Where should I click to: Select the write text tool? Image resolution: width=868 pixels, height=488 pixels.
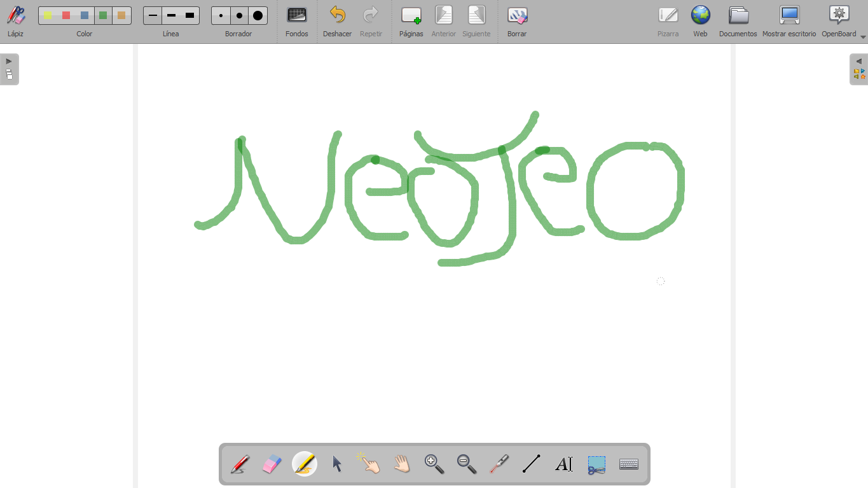coord(564,464)
